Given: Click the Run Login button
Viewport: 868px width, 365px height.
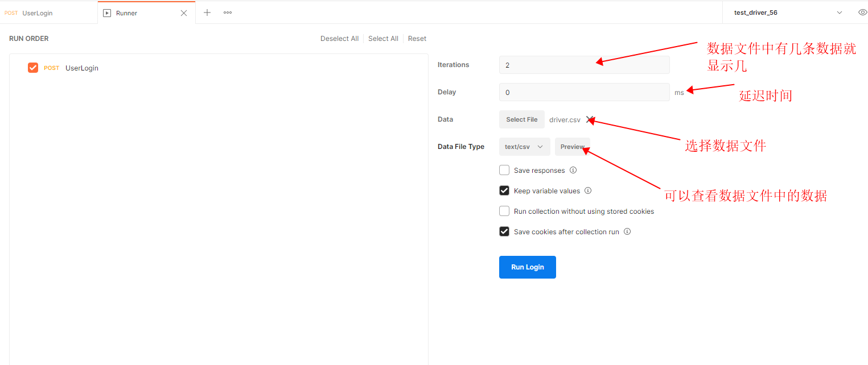Looking at the screenshot, I should (x=527, y=267).
